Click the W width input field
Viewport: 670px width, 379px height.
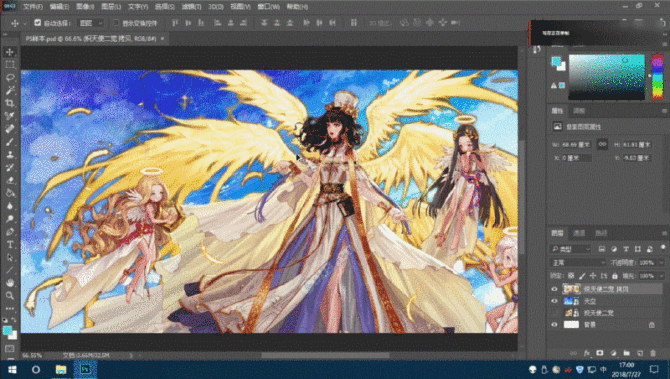[x=577, y=145]
